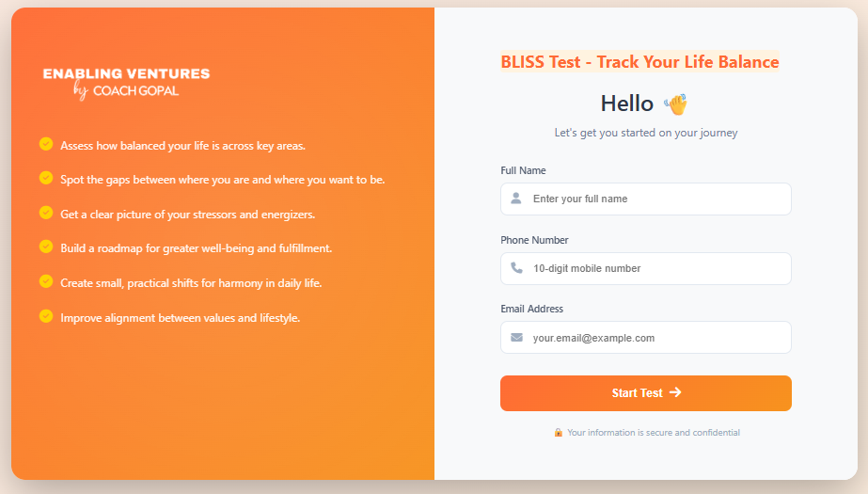Image resolution: width=868 pixels, height=494 pixels.
Task: Click the envelope icon in Email field
Action: click(x=516, y=337)
